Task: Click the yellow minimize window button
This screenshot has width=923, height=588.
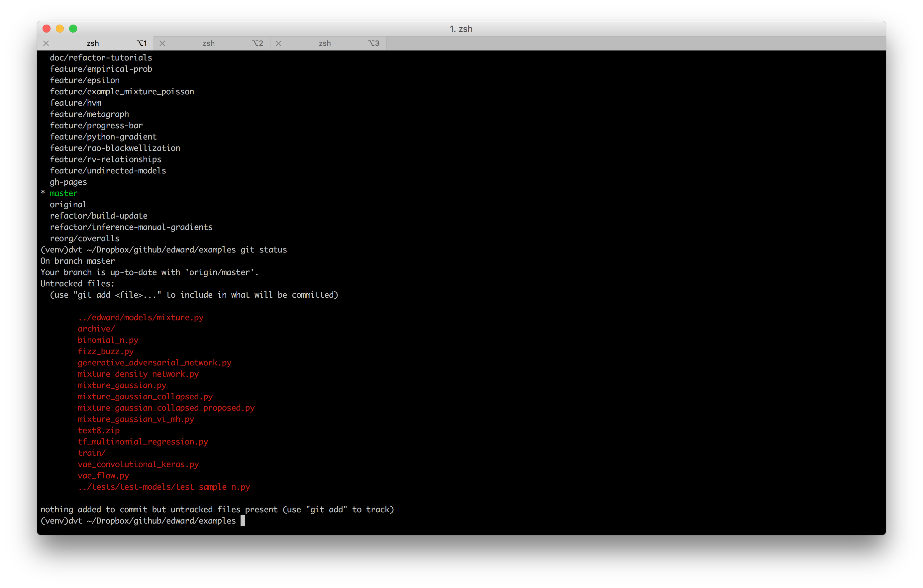Action: (x=60, y=29)
